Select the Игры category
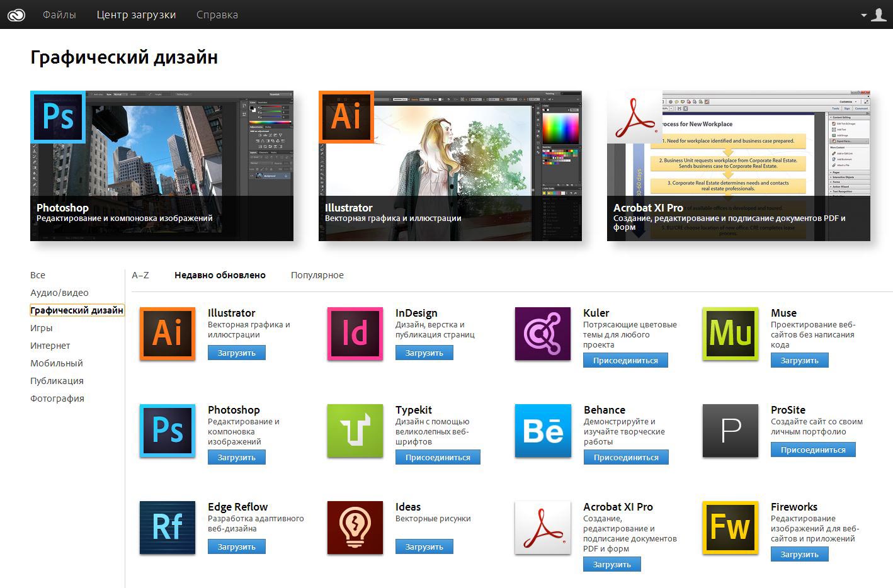 tap(42, 328)
